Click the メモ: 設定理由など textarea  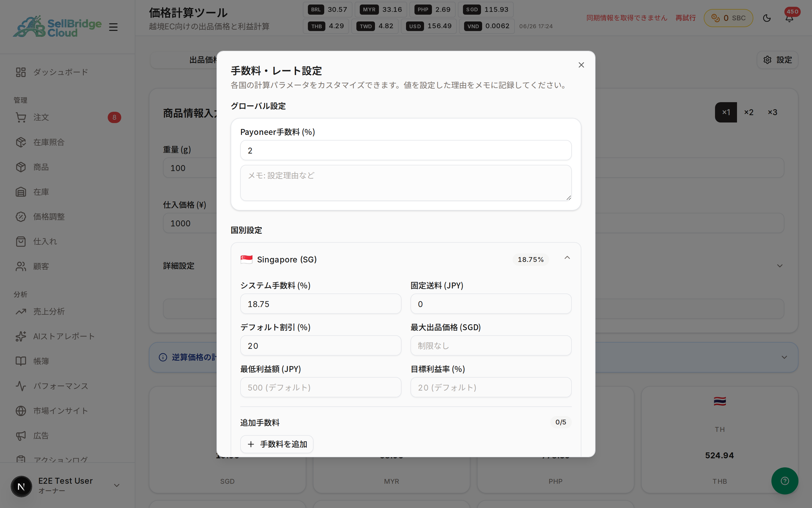click(x=406, y=183)
